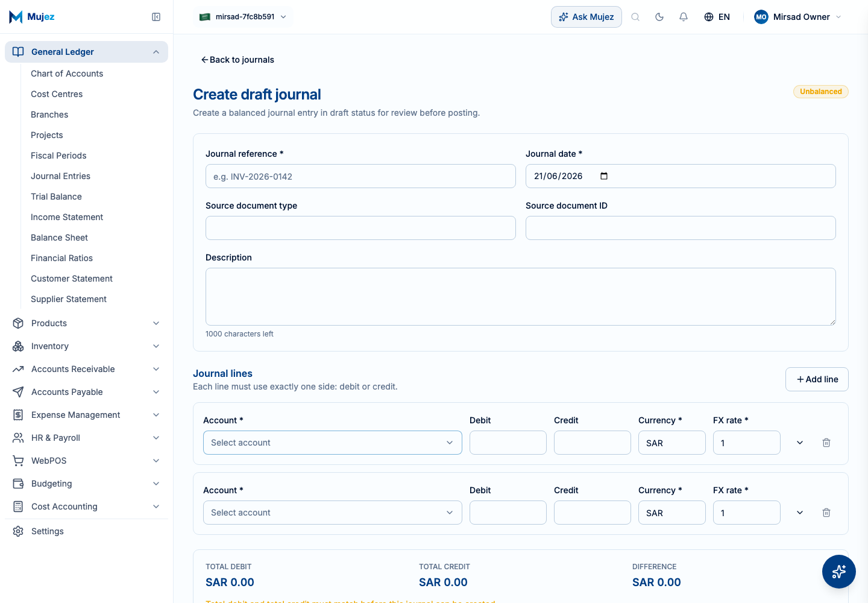The image size is (868, 603).
Task: Click the Source document ID field
Action: point(681,228)
